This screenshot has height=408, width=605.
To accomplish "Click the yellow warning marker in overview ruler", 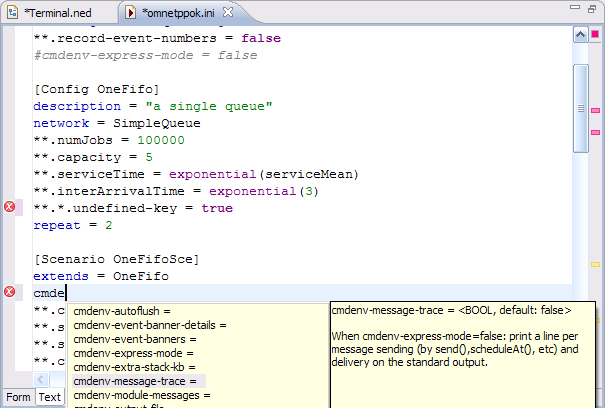I will [595, 264].
